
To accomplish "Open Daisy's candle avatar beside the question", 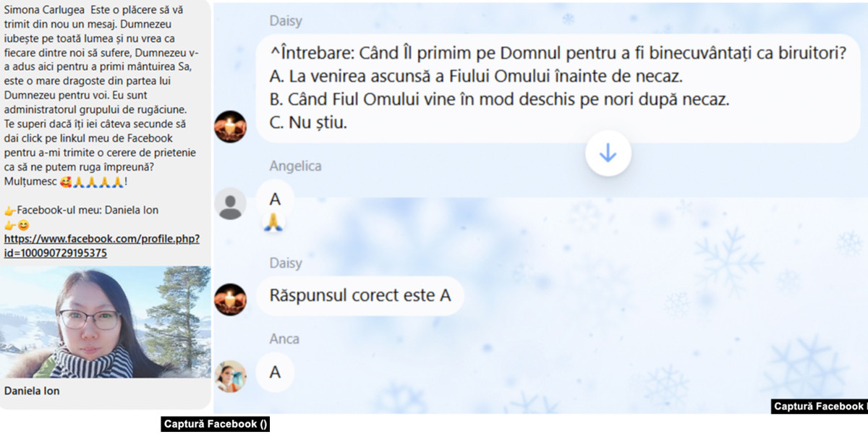I will 231,127.
